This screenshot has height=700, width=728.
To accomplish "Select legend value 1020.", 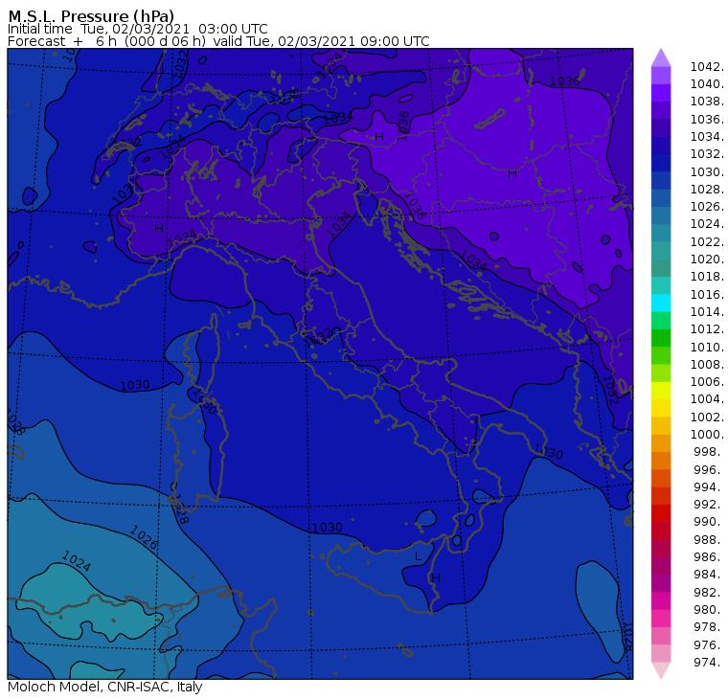I will [707, 259].
